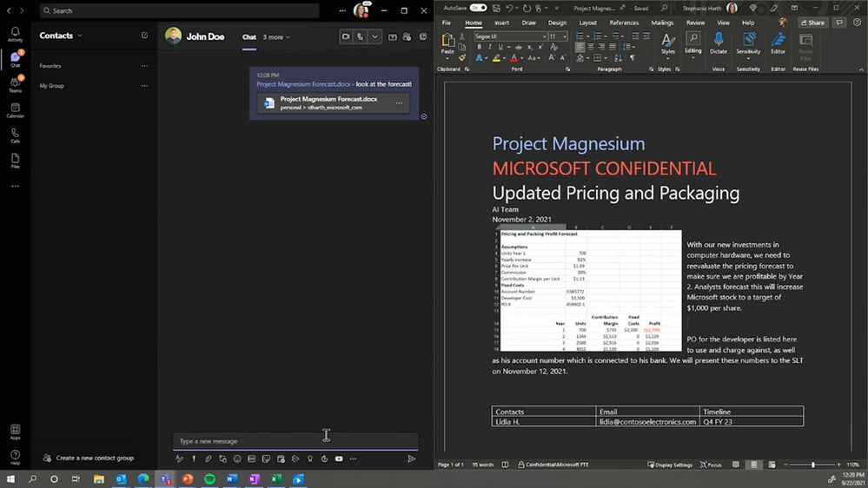Viewport: 868px width, 488px height.
Task: Switch to Print Layout view in Word
Action: click(x=753, y=465)
